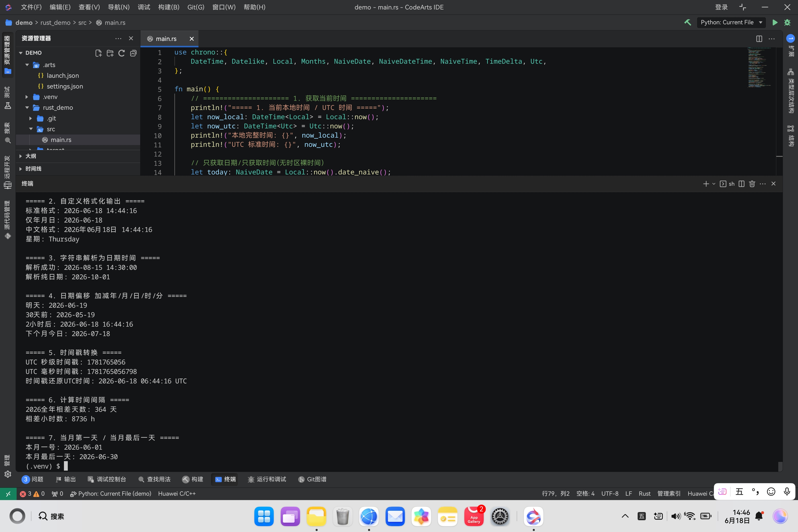
Task: Click the 行79, 列2 cursor position indicator
Action: 556,494
